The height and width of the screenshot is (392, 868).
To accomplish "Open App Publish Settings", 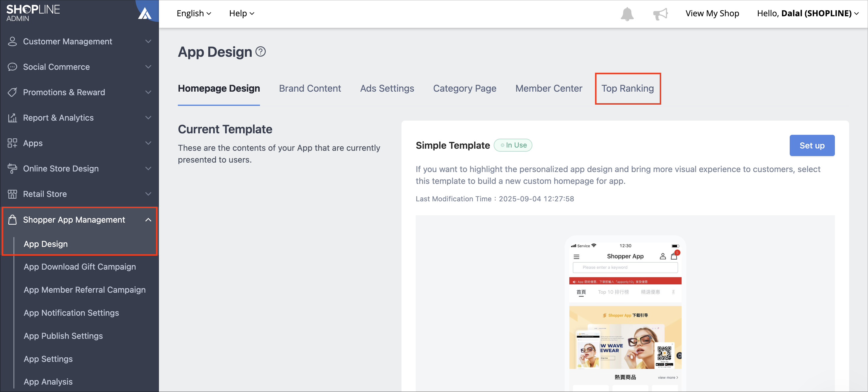I will (x=63, y=336).
